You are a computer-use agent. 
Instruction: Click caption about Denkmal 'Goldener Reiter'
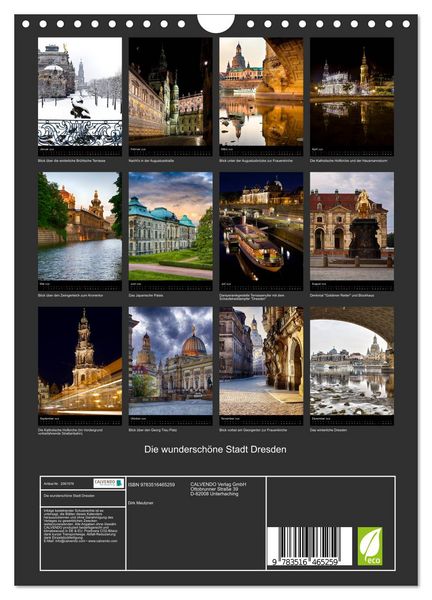[x=342, y=295]
